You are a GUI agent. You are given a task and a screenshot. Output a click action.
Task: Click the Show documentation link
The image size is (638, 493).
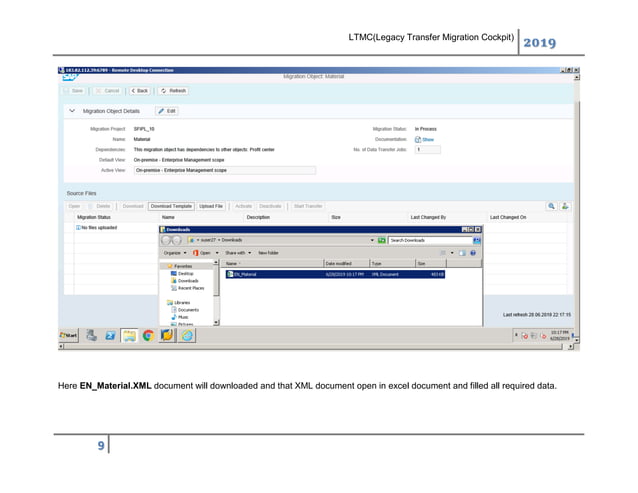click(427, 140)
